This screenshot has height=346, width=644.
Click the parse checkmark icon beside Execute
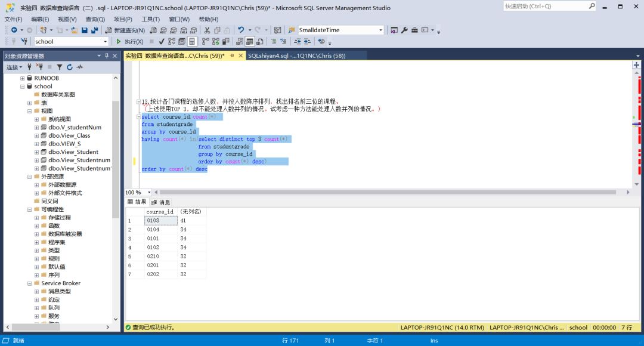(162, 42)
